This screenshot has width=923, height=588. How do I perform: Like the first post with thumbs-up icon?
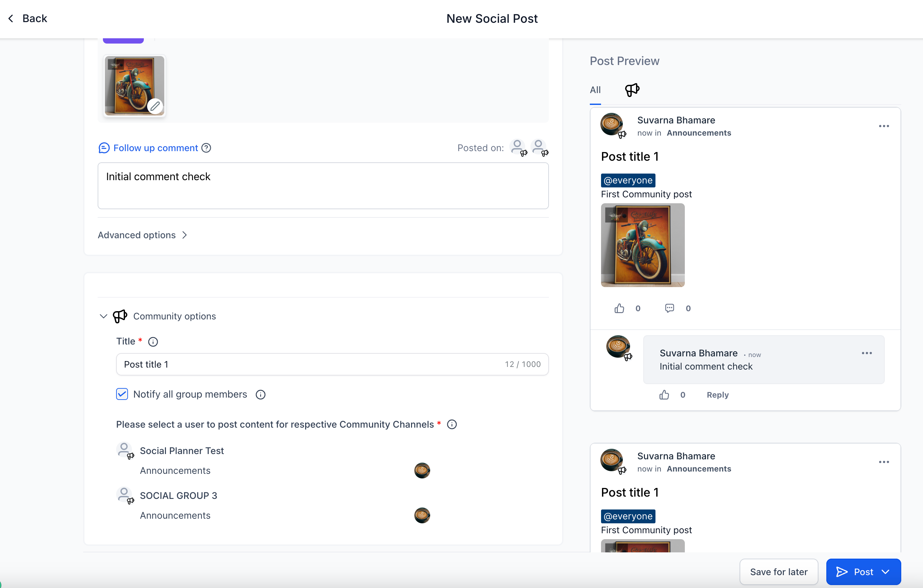619,308
